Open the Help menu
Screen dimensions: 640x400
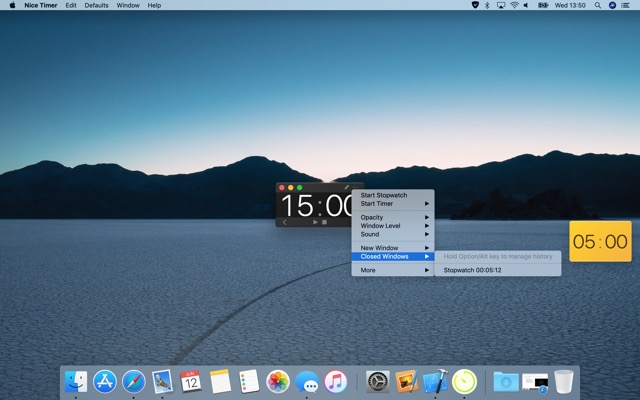pyautogui.click(x=154, y=5)
